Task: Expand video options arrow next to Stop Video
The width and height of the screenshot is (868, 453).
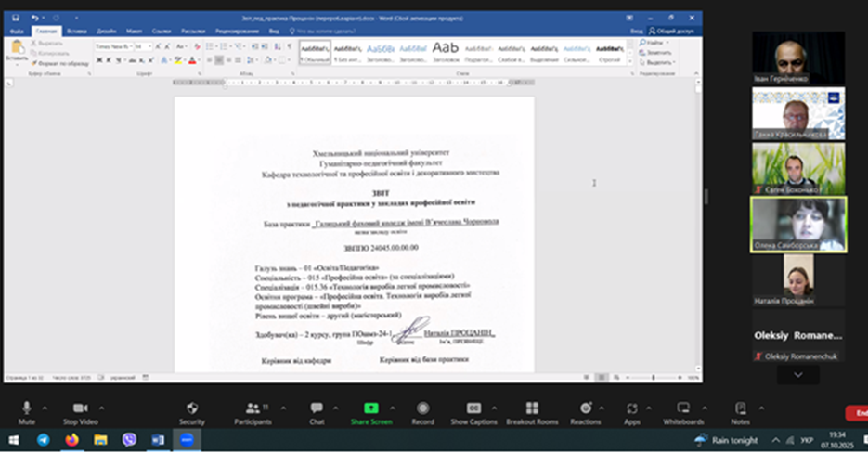Action: [x=102, y=408]
